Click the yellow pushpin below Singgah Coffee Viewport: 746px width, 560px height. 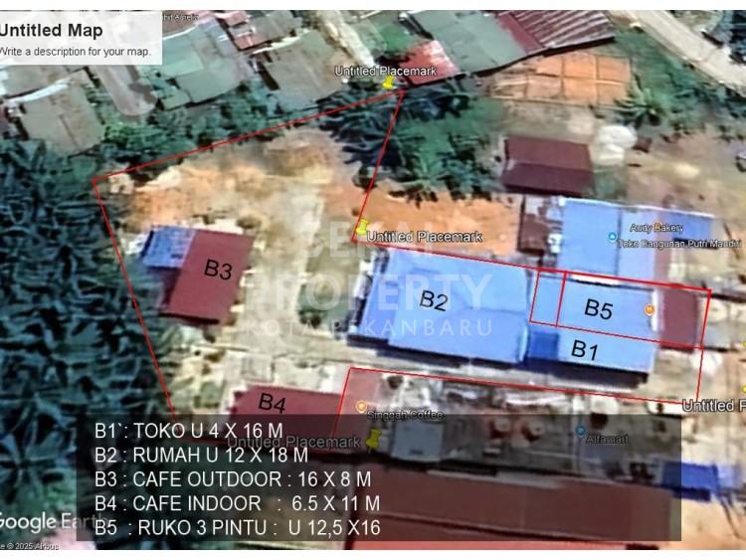click(x=373, y=439)
